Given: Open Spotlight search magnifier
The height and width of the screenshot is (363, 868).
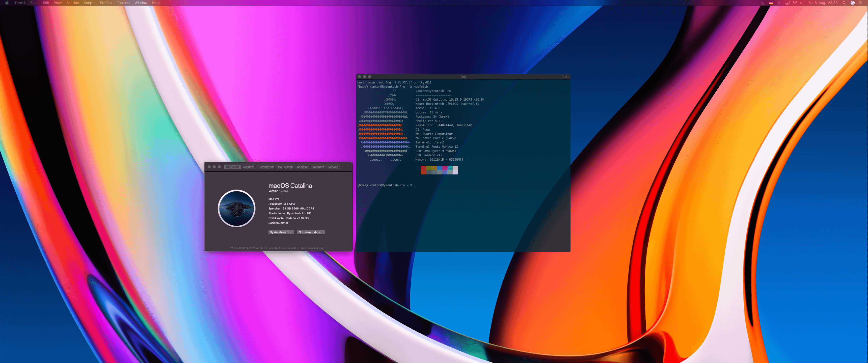Looking at the screenshot, I should (x=844, y=3).
